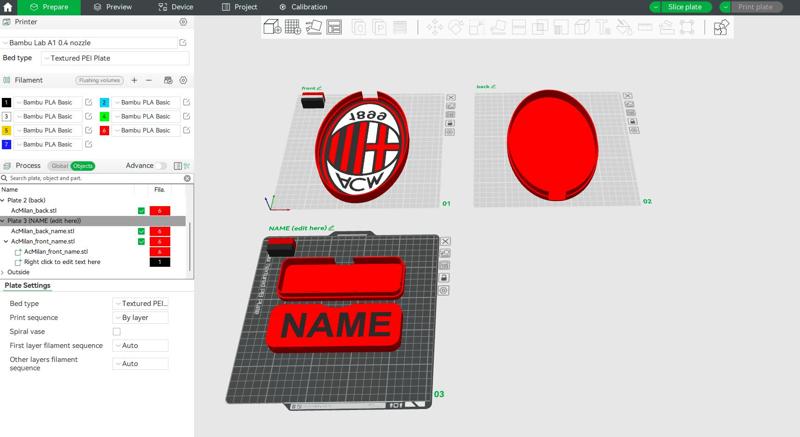The image size is (800, 437).
Task: Edit filament 7 preset icon
Action: (88, 144)
